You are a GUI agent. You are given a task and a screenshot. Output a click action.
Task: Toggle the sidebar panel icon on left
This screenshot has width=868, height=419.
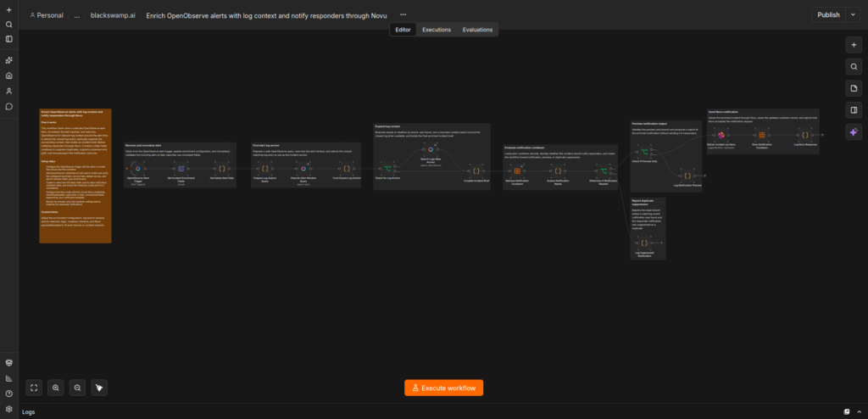(x=8, y=39)
